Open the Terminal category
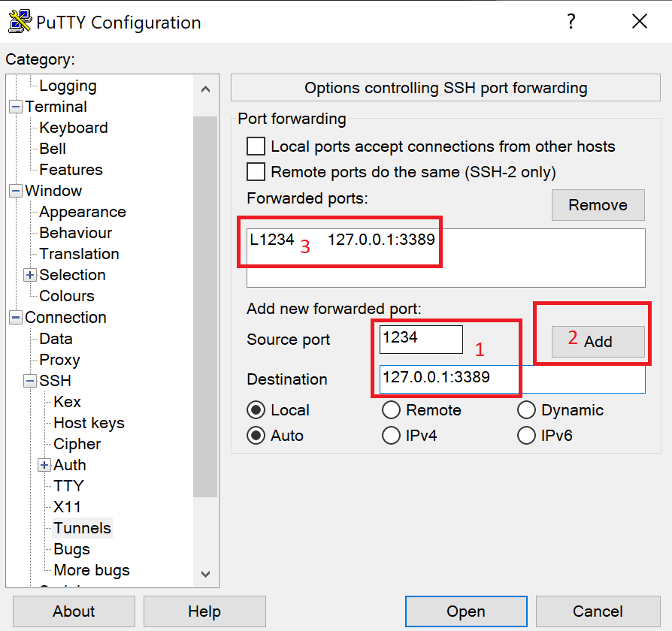This screenshot has height=631, width=672. [x=56, y=107]
